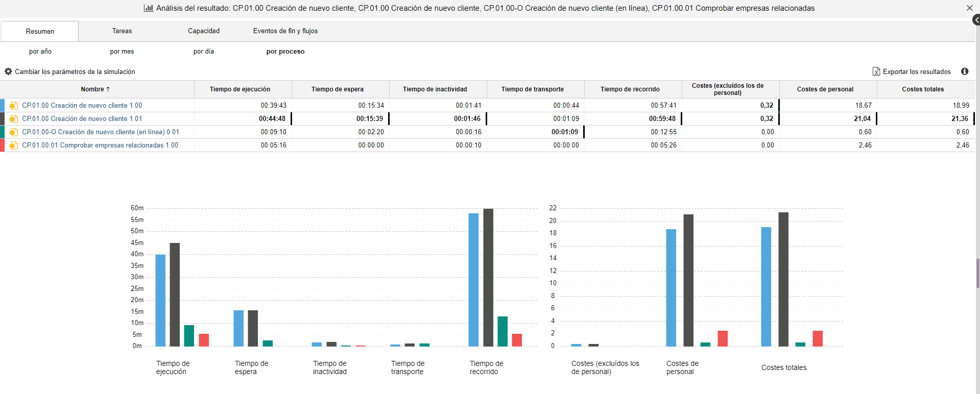The image size is (980, 394).
Task: Click total cost value 18,99
Action: pos(961,106)
